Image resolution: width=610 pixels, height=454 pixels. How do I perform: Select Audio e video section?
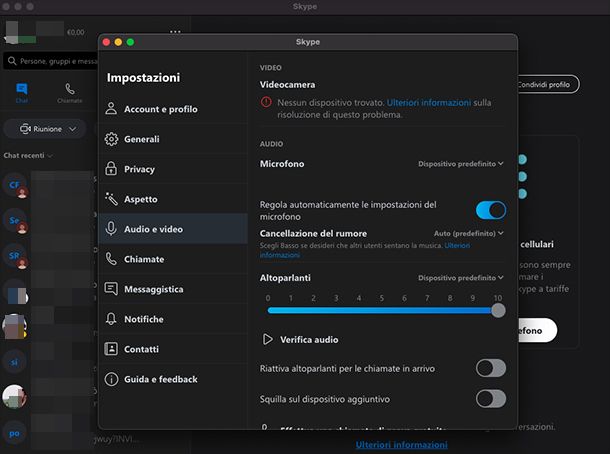tap(173, 229)
